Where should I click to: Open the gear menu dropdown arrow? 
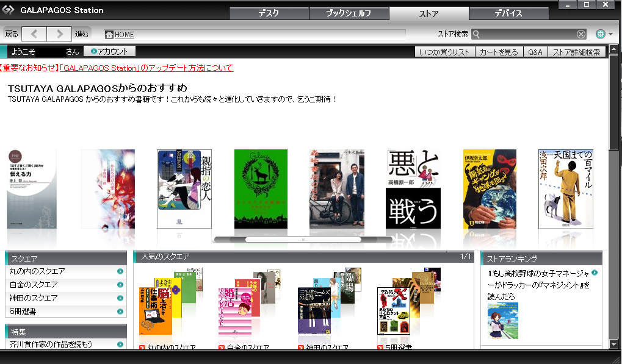pyautogui.click(x=611, y=35)
